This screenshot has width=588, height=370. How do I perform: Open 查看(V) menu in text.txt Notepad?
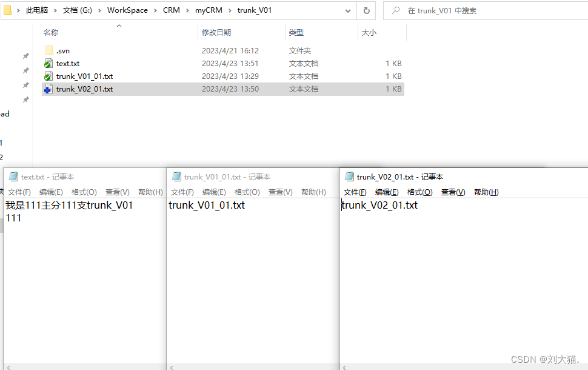pyautogui.click(x=118, y=192)
